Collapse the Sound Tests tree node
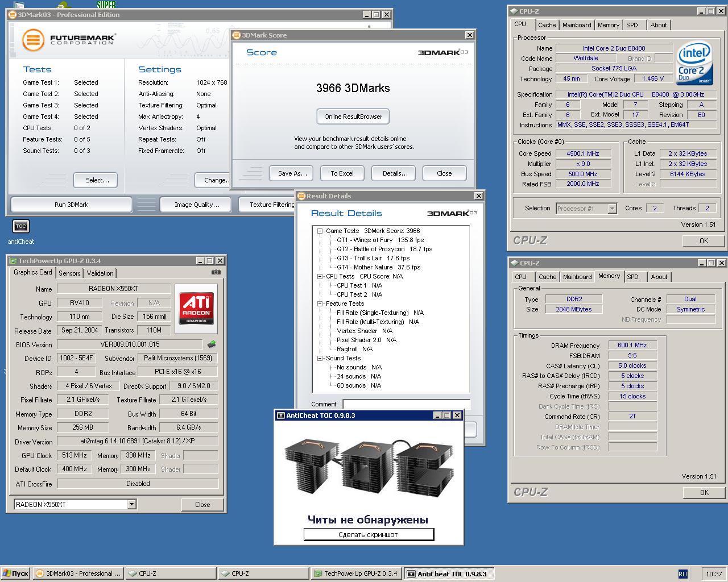The width and height of the screenshot is (728, 582). click(320, 358)
